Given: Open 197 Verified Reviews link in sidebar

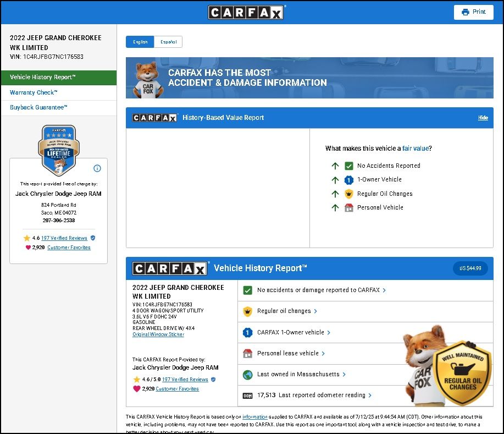Looking at the screenshot, I should tap(64, 238).
